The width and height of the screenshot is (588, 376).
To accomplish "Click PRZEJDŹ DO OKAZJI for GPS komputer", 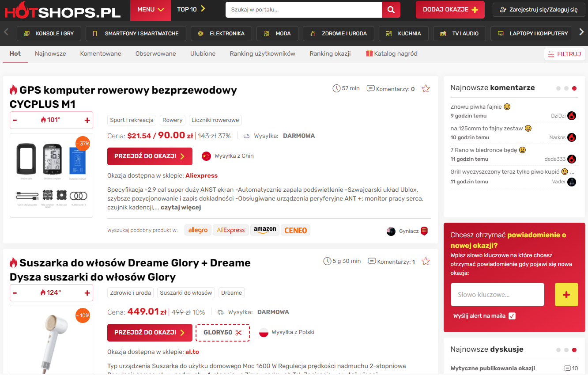I will tap(150, 156).
